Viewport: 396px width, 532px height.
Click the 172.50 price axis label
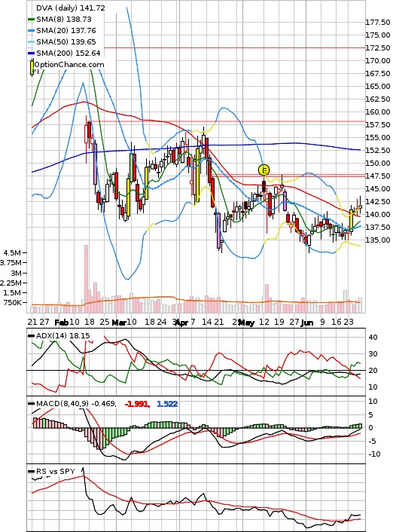coord(377,48)
